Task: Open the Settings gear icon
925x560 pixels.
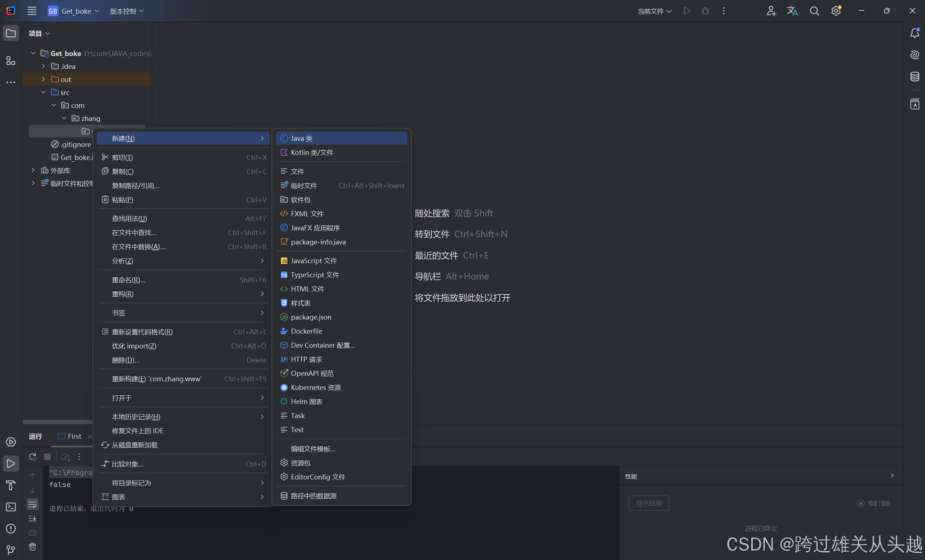Action: (x=836, y=11)
